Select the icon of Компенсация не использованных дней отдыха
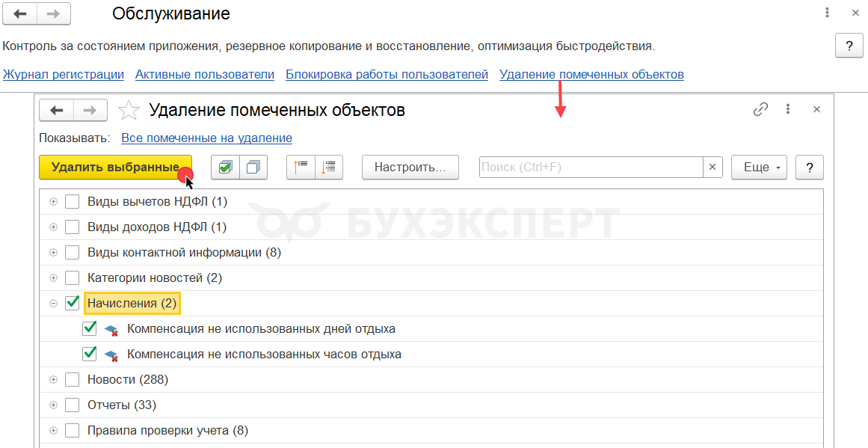The height and width of the screenshot is (448, 868). [111, 330]
